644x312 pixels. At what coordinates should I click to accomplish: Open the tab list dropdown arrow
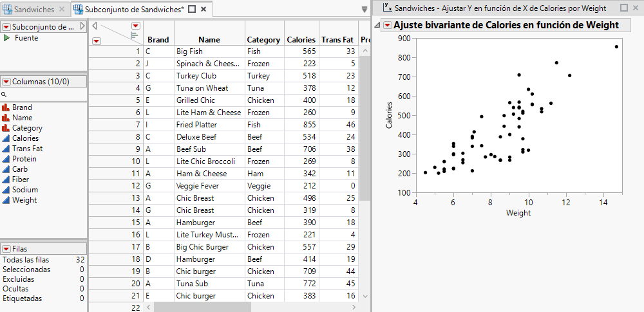(x=365, y=10)
